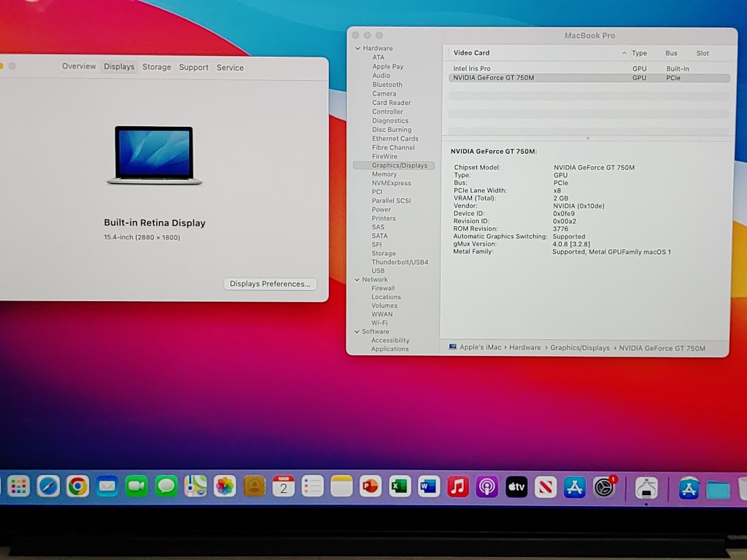Click Apple's iMac in path bar
The image size is (747, 560).
[480, 348]
